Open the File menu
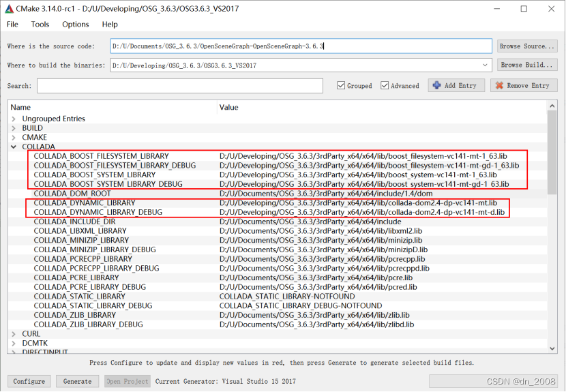 (12, 24)
